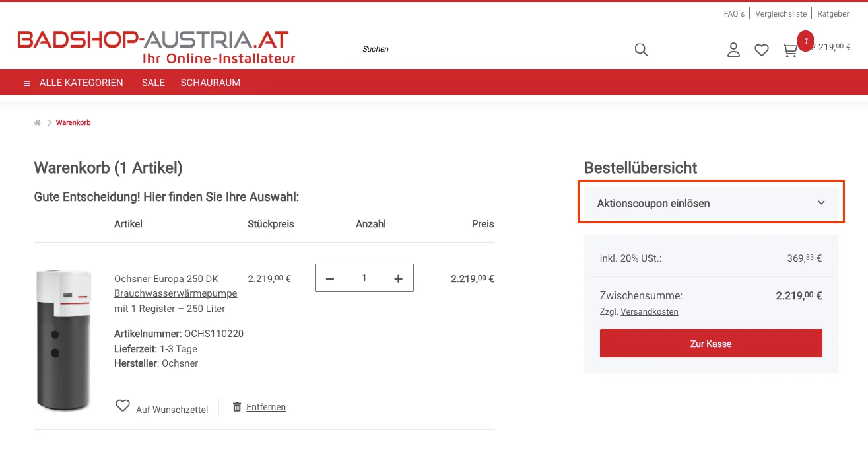The image size is (868, 450).
Task: Increase quantity with the plus button
Action: pyautogui.click(x=398, y=279)
